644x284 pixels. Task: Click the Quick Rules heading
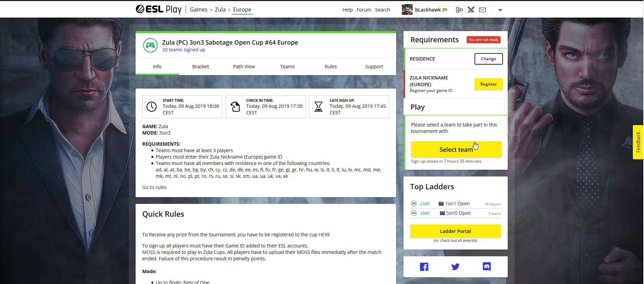[x=163, y=214]
